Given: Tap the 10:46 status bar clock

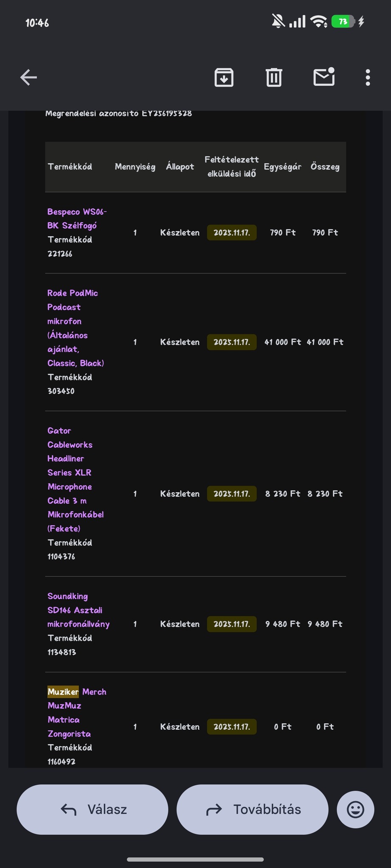Looking at the screenshot, I should (x=37, y=23).
